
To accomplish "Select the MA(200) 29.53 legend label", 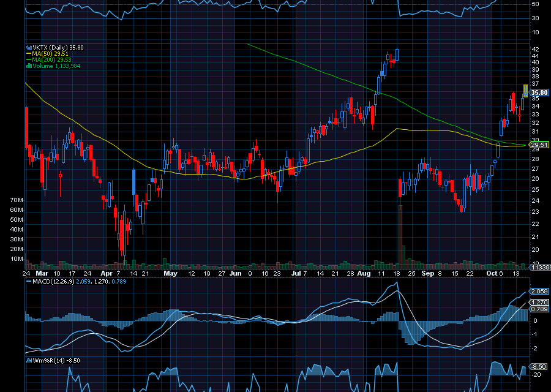I will [51, 60].
